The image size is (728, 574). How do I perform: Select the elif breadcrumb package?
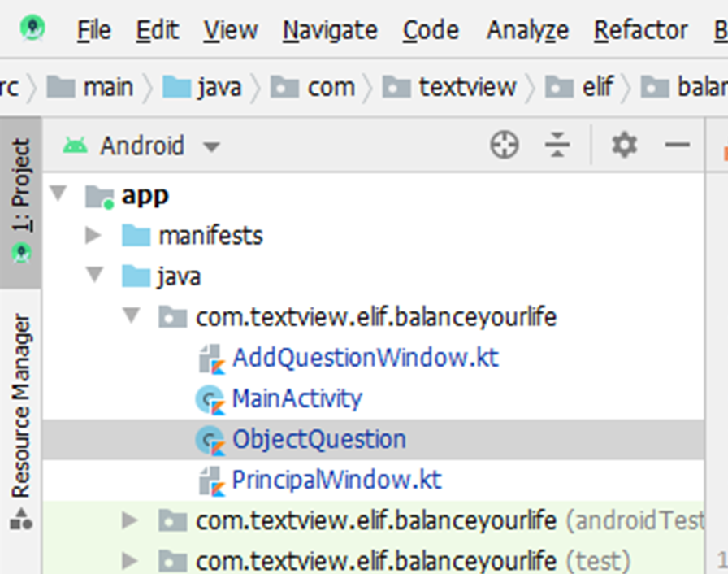point(579,87)
